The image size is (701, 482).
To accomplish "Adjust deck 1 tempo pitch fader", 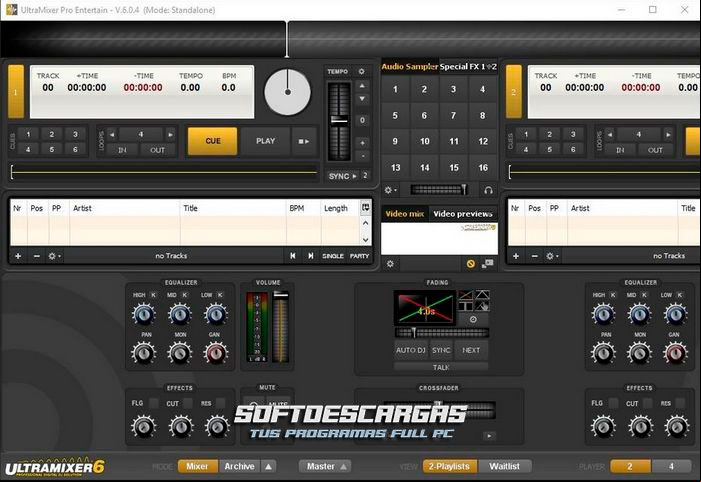I will pos(339,120).
